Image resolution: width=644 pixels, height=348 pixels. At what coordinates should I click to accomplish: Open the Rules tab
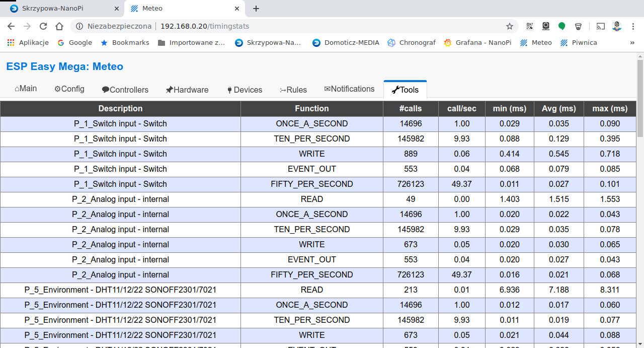tap(293, 90)
